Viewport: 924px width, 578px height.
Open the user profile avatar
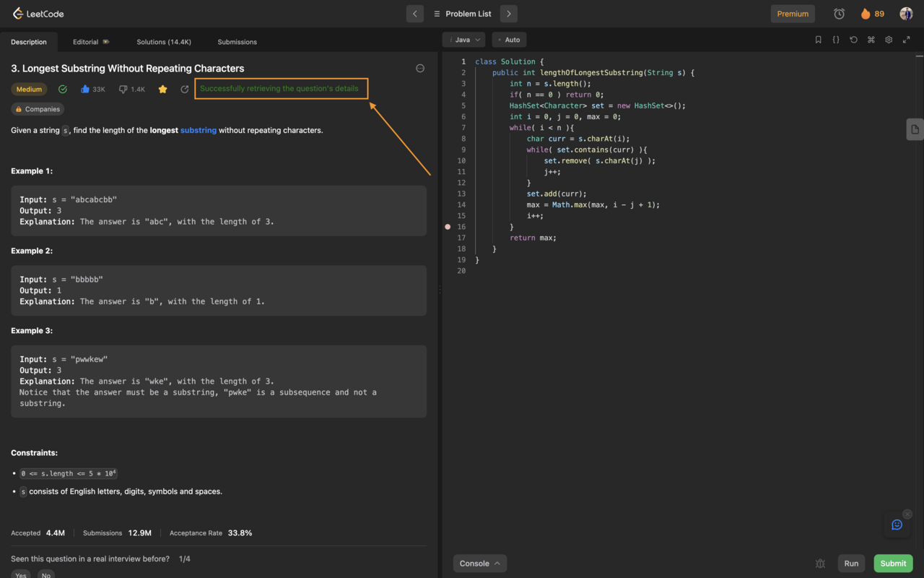pos(906,14)
